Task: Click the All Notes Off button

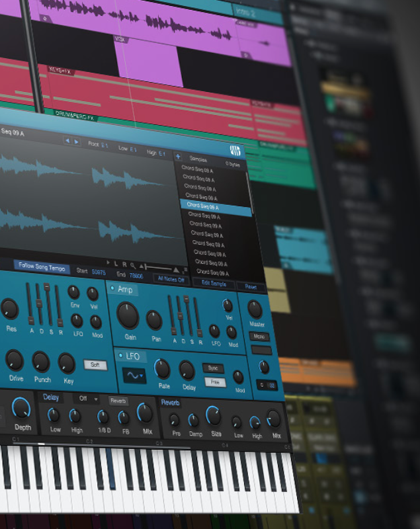Action: pyautogui.click(x=171, y=279)
